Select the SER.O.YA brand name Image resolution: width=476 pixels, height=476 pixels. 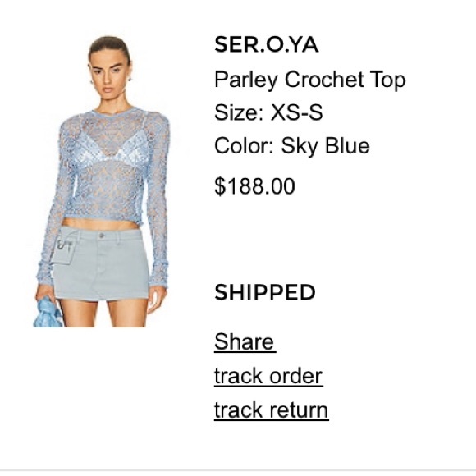266,45
